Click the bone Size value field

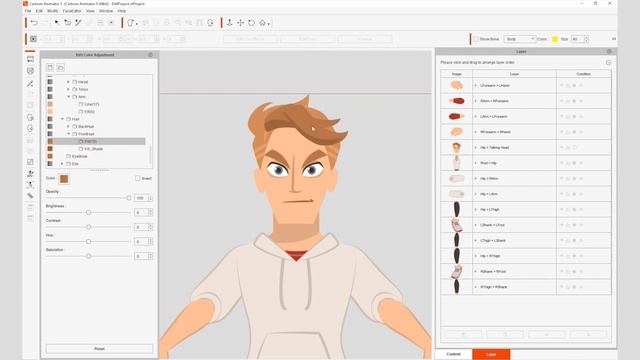tap(577, 39)
